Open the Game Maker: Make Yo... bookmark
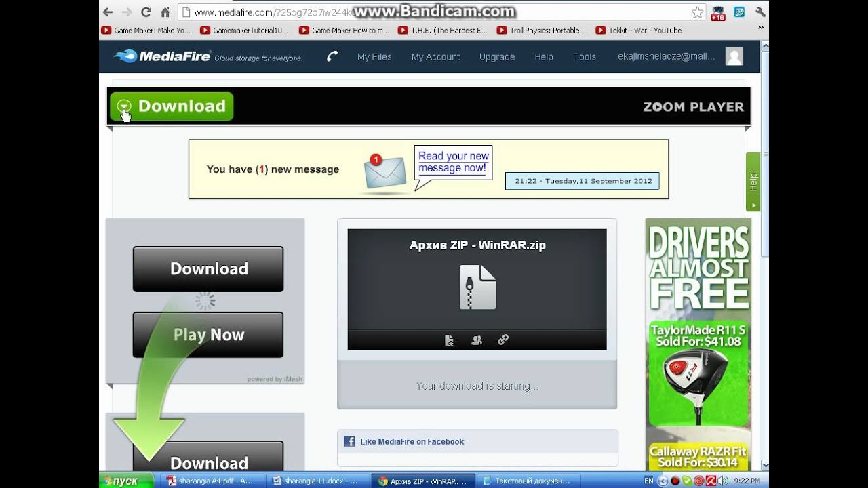 [x=146, y=30]
